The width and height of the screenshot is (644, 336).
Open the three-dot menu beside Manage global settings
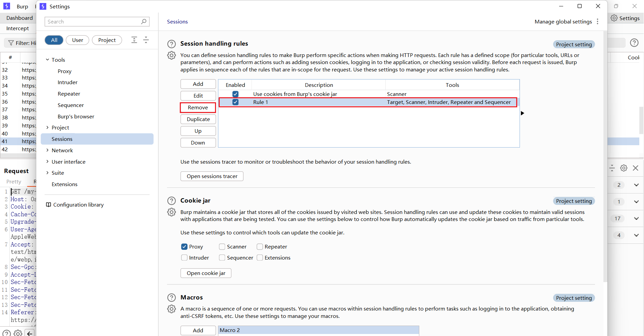point(597,21)
